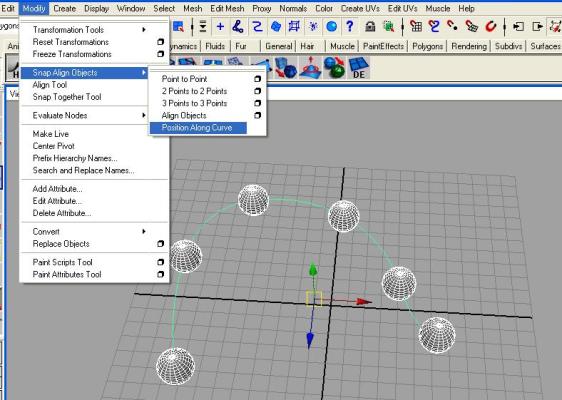Click the Make Live magnet icon
This screenshot has width=562, height=400.
(491, 27)
